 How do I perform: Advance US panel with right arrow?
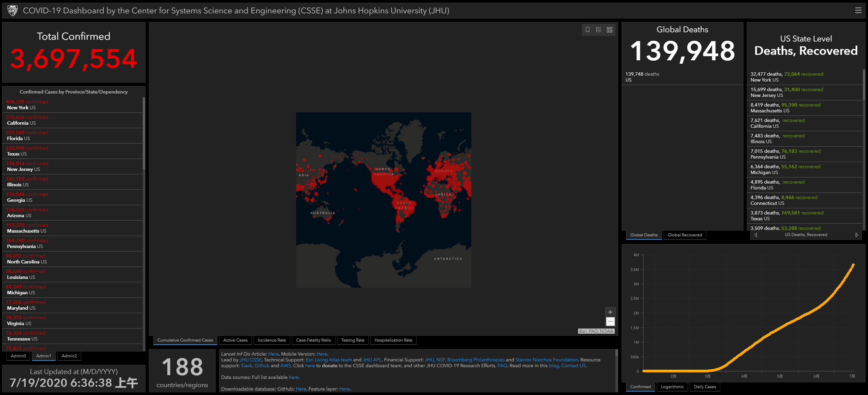(857, 235)
